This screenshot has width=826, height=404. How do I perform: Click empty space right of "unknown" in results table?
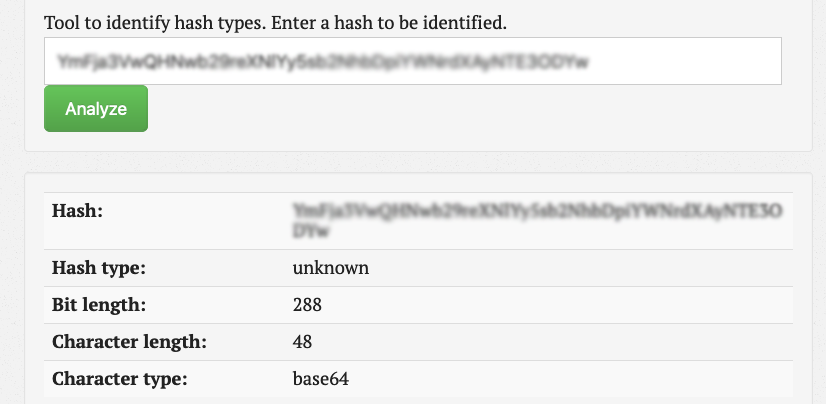579,268
